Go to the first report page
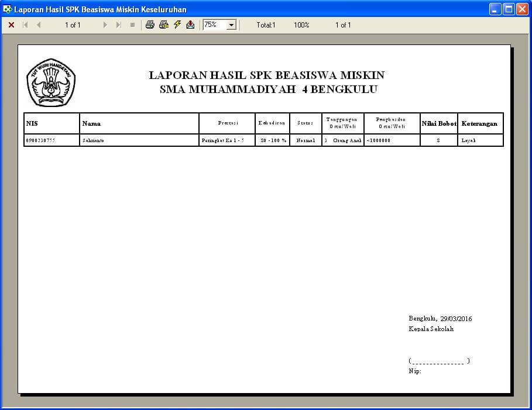The height and width of the screenshot is (410, 532). pos(25,25)
